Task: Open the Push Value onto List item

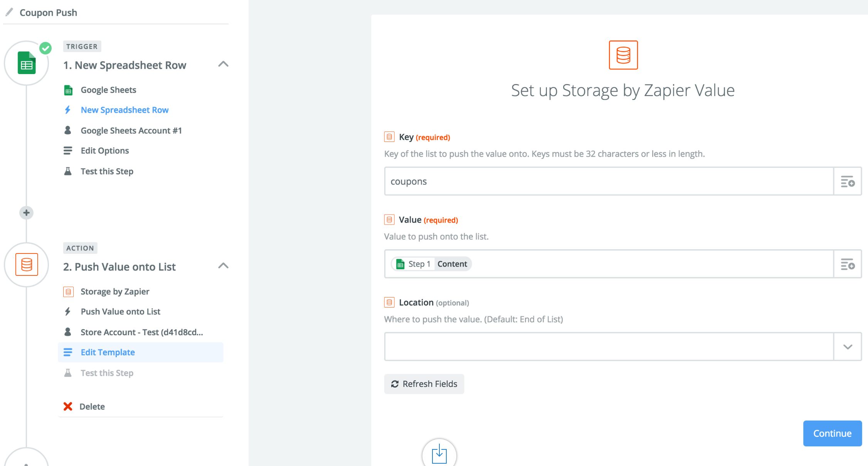Action: 120,311
